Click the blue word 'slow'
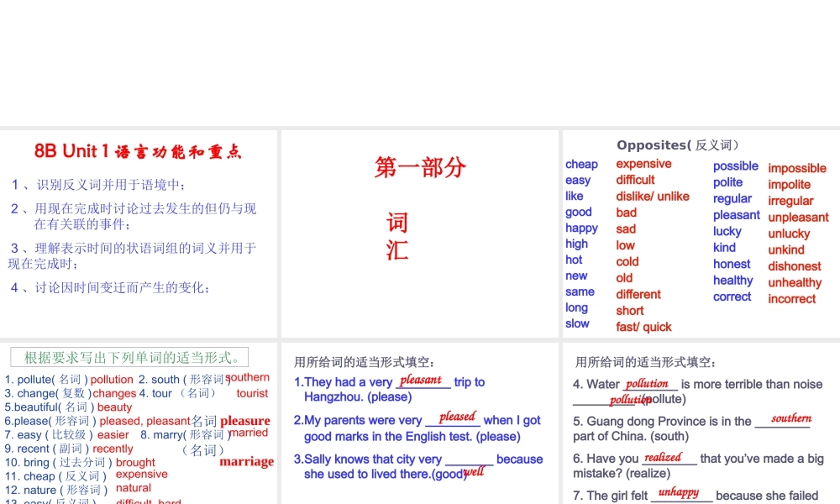840x504 pixels. [x=577, y=323]
